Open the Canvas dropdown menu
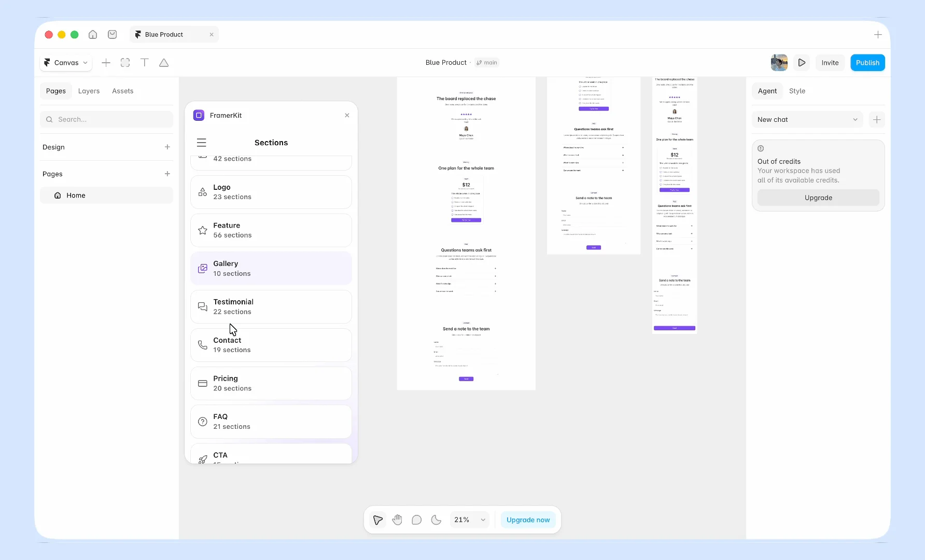Image resolution: width=925 pixels, height=560 pixels. pyautogui.click(x=66, y=63)
